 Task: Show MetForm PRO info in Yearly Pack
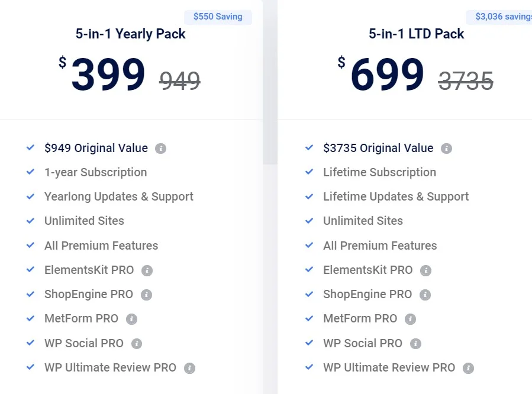(131, 319)
